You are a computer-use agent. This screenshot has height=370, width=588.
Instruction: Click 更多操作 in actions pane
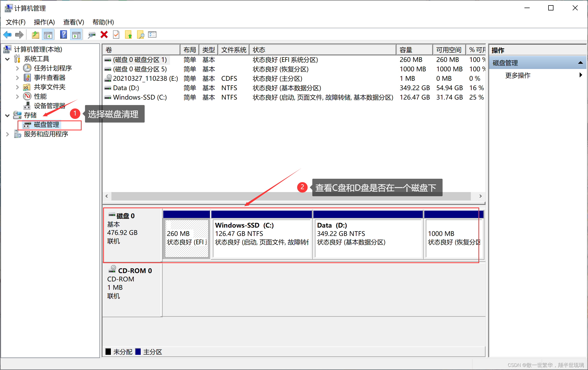(x=518, y=76)
